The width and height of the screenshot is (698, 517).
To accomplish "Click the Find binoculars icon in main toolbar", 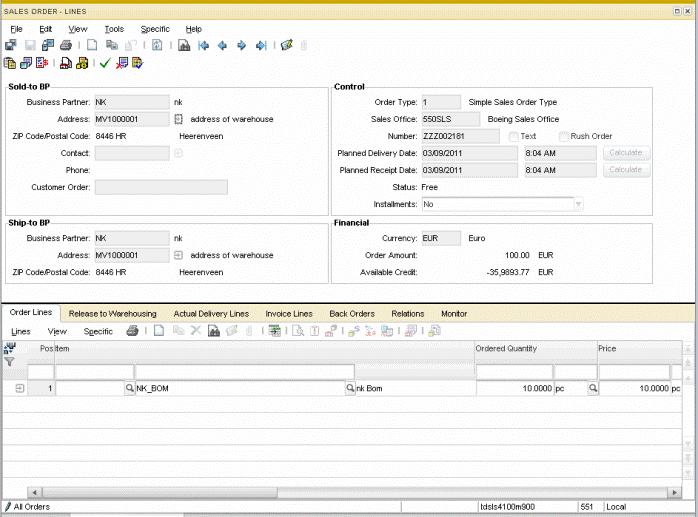I will [184, 46].
